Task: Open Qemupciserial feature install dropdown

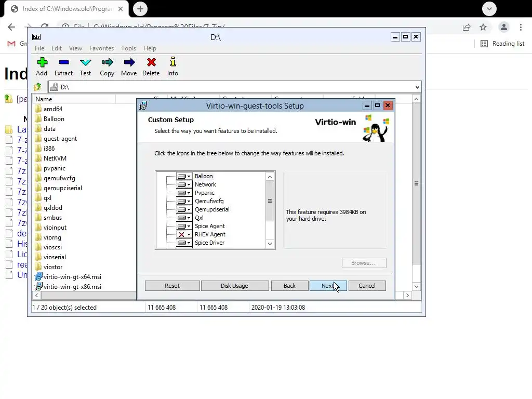Action: [x=184, y=210]
